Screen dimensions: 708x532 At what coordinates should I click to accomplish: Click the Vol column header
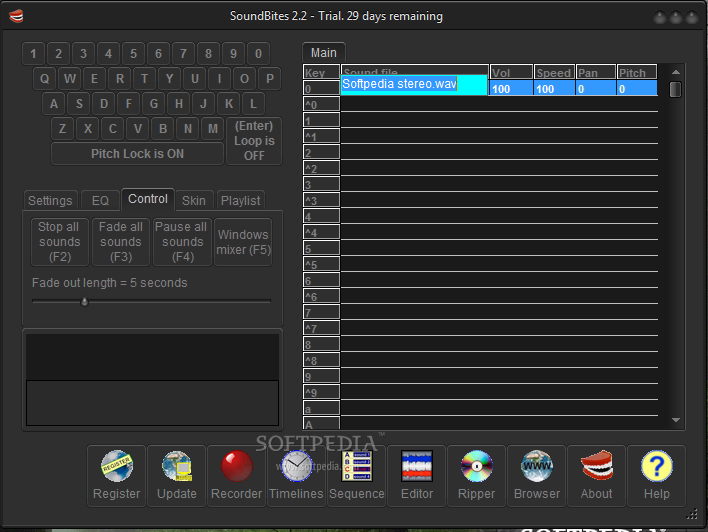point(511,72)
